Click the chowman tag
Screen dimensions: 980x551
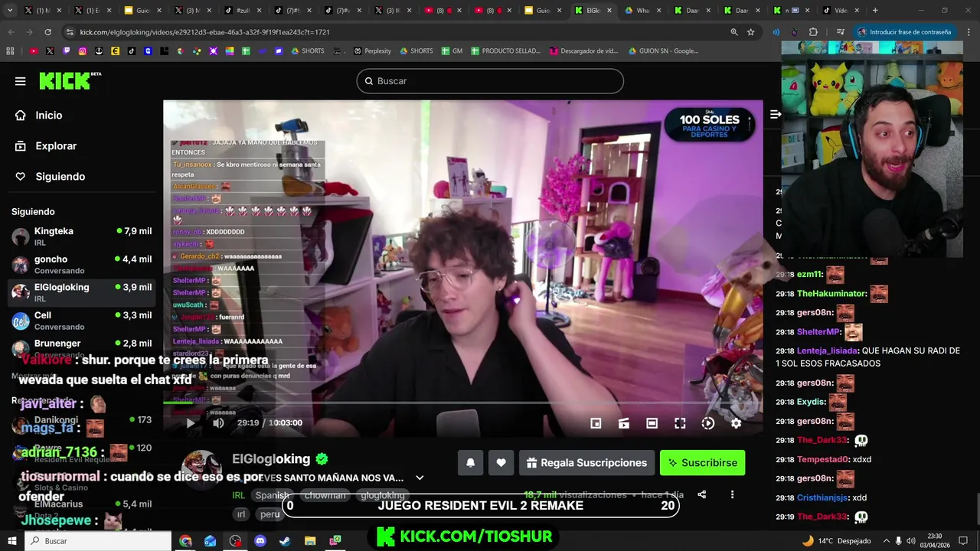(325, 495)
